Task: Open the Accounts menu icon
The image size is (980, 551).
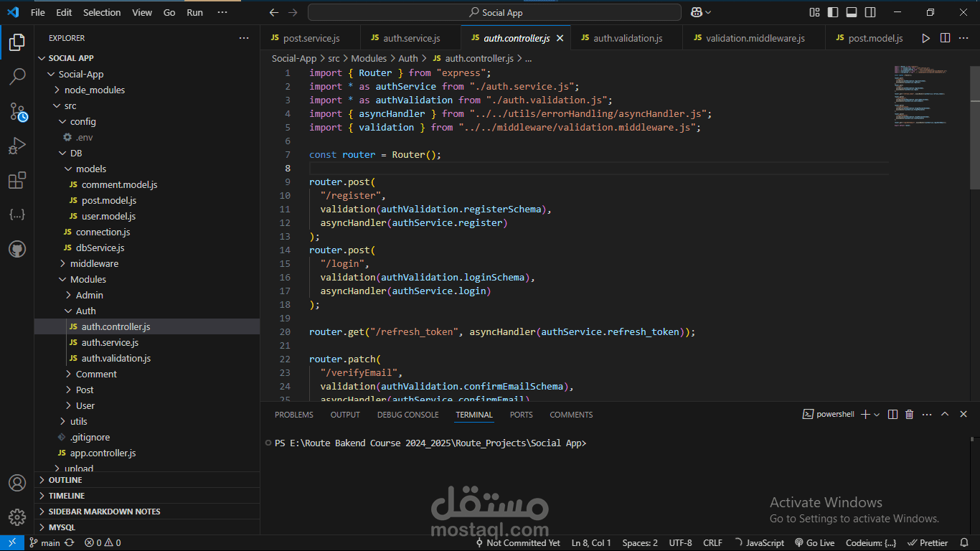Action: coord(17,483)
